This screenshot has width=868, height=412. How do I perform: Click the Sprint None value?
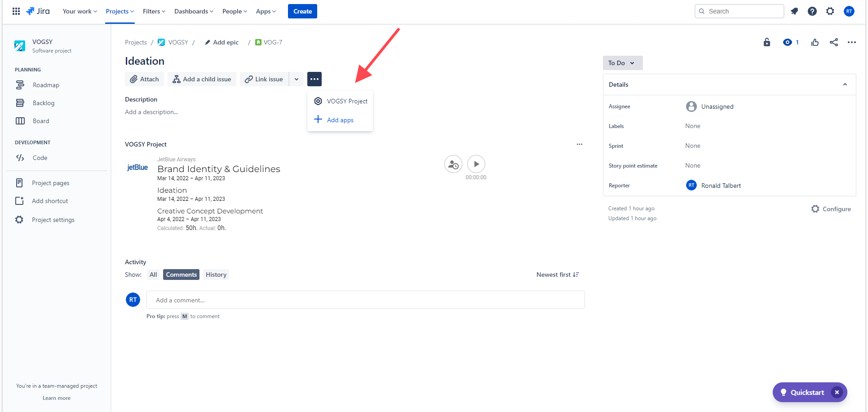(692, 146)
